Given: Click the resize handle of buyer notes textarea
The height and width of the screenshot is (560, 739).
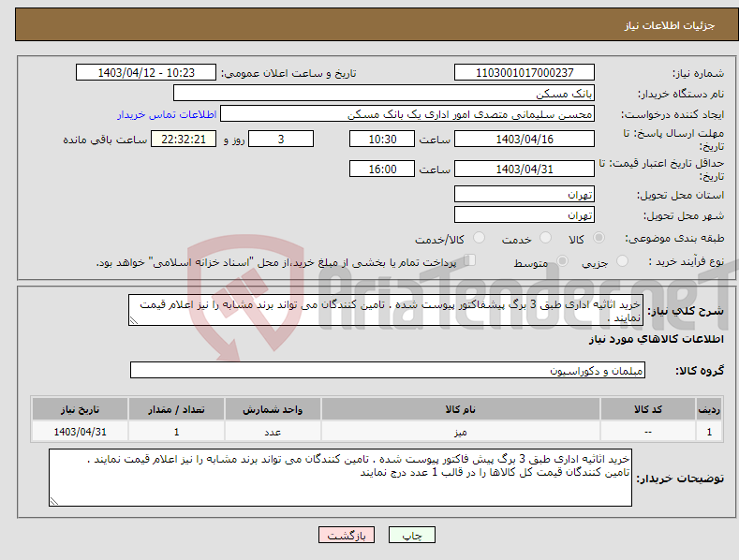Looking at the screenshot, I should [54, 501].
